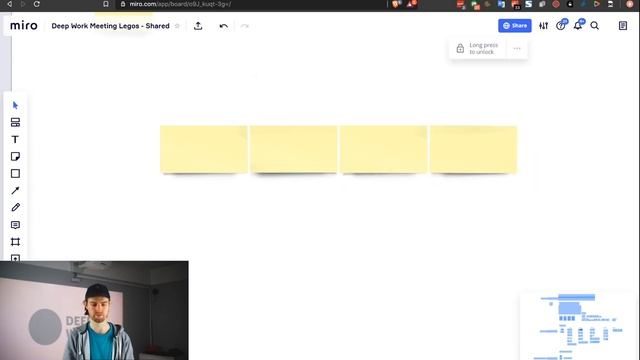Click the miro logo

[x=24, y=26]
